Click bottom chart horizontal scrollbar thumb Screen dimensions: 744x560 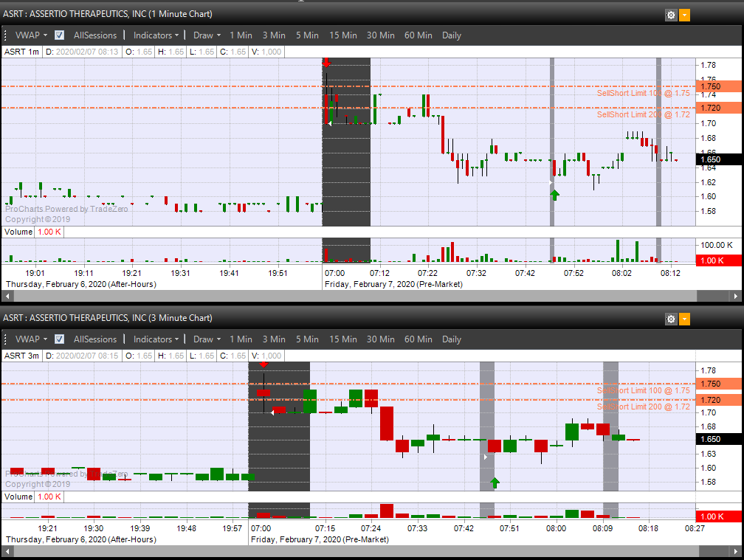click(356, 551)
